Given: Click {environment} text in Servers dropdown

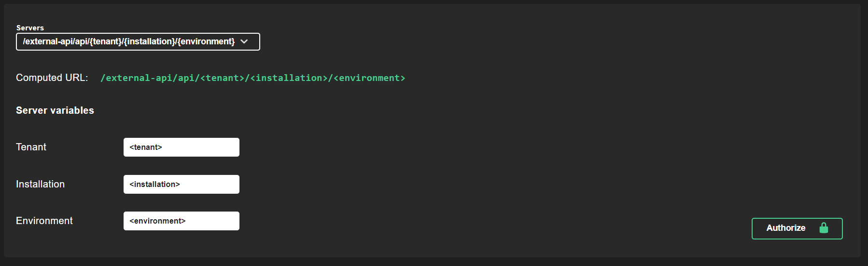Looking at the screenshot, I should click(206, 42).
